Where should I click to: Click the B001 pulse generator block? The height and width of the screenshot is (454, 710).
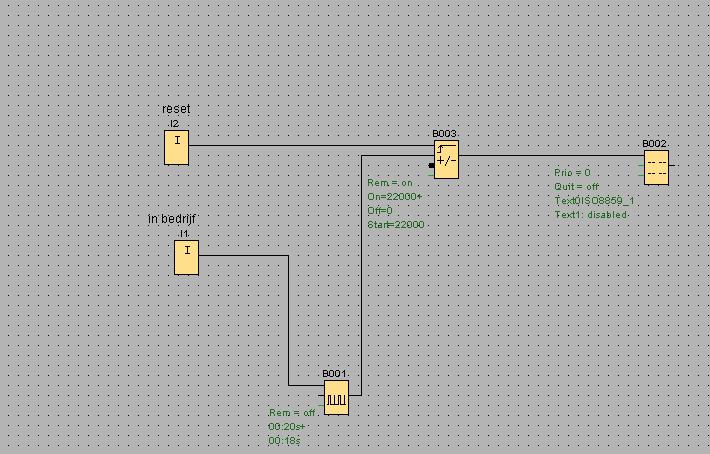pos(335,397)
